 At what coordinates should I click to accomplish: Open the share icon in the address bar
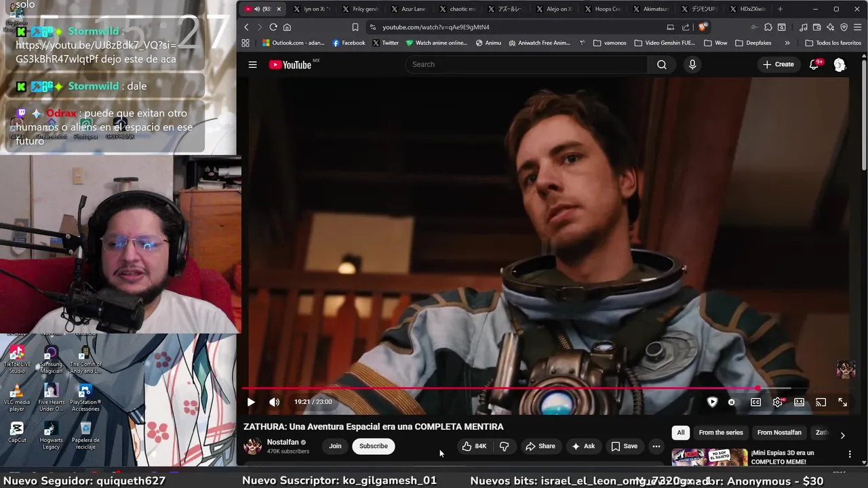pos(686,27)
